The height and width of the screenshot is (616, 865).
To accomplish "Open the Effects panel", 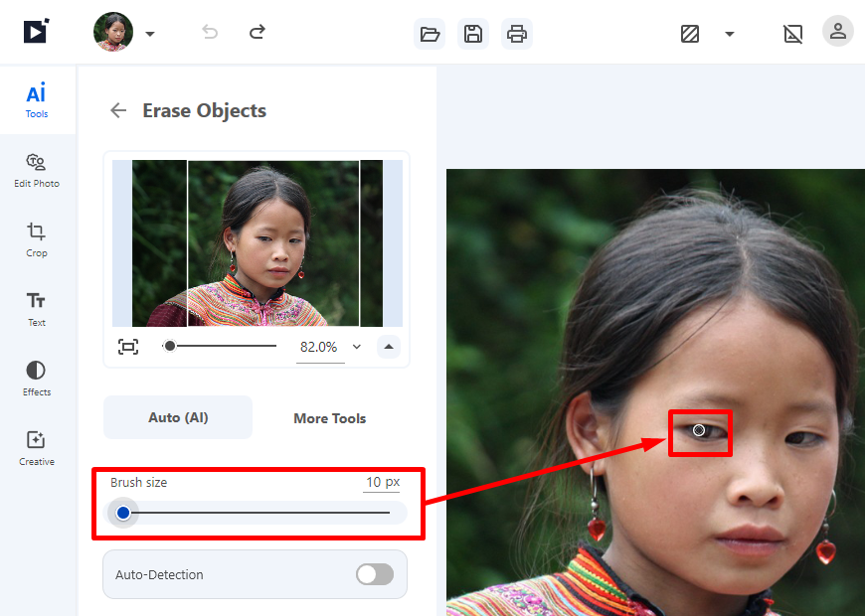I will (36, 378).
